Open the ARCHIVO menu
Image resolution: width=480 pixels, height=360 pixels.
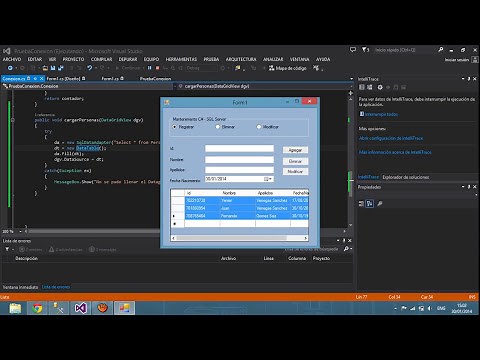point(12,59)
